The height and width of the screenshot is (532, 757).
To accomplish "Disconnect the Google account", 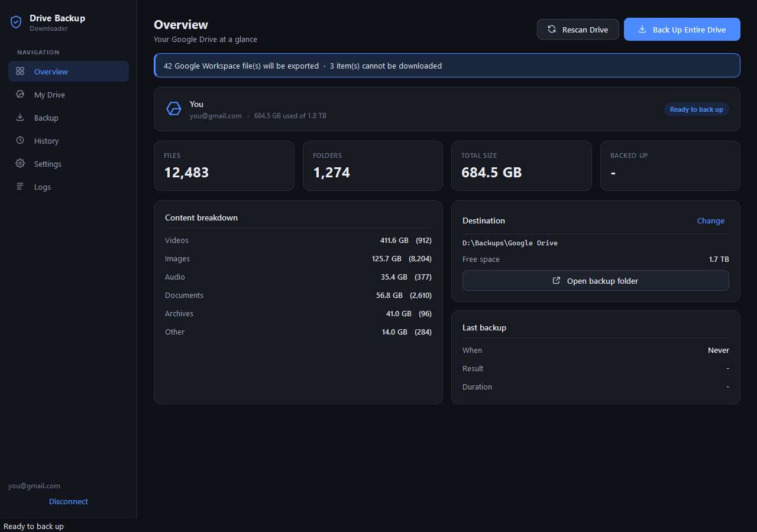I will (x=69, y=501).
